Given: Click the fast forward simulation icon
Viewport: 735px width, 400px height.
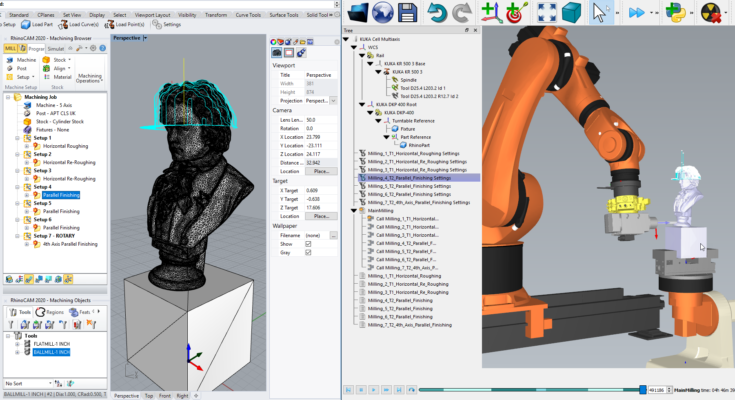Looking at the screenshot, I should pyautogui.click(x=637, y=13).
